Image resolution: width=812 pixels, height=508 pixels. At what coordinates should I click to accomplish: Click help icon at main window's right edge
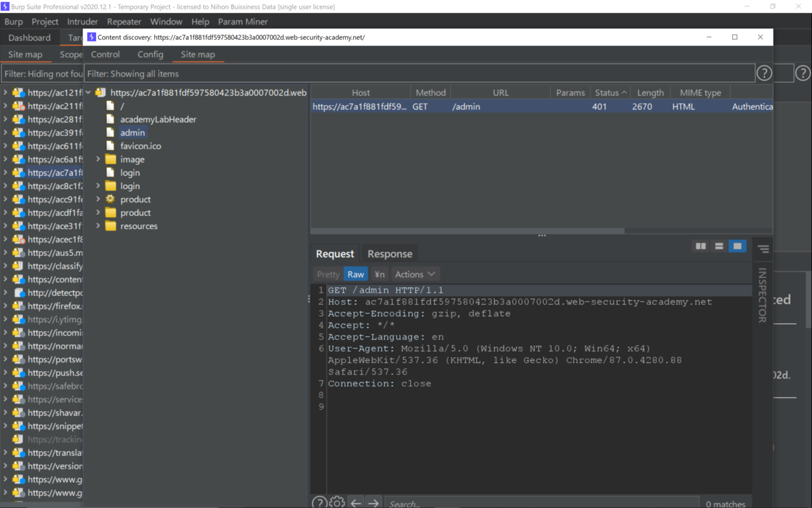803,73
